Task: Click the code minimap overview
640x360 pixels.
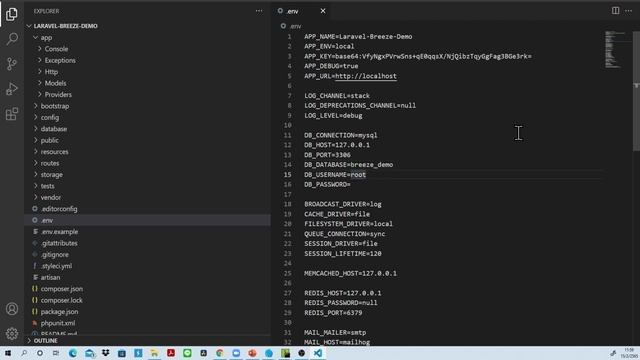Action: [x=617, y=49]
